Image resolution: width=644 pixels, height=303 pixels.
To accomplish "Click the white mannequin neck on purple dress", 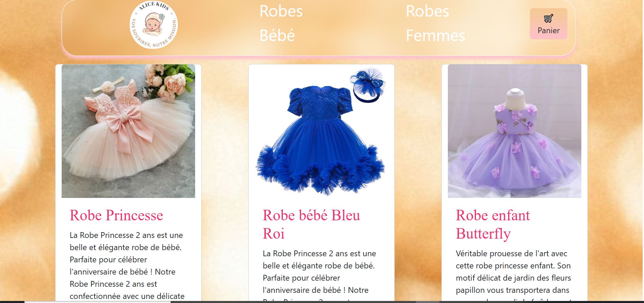I will point(515,96).
